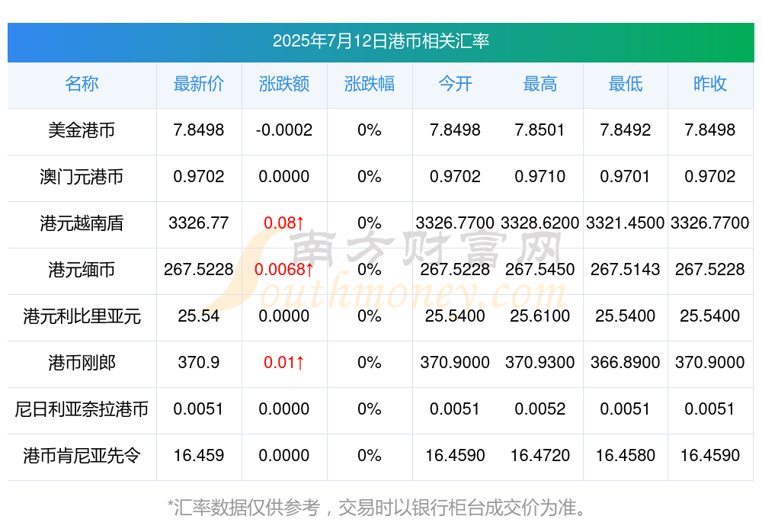Click the 名称 column header

coord(82,84)
